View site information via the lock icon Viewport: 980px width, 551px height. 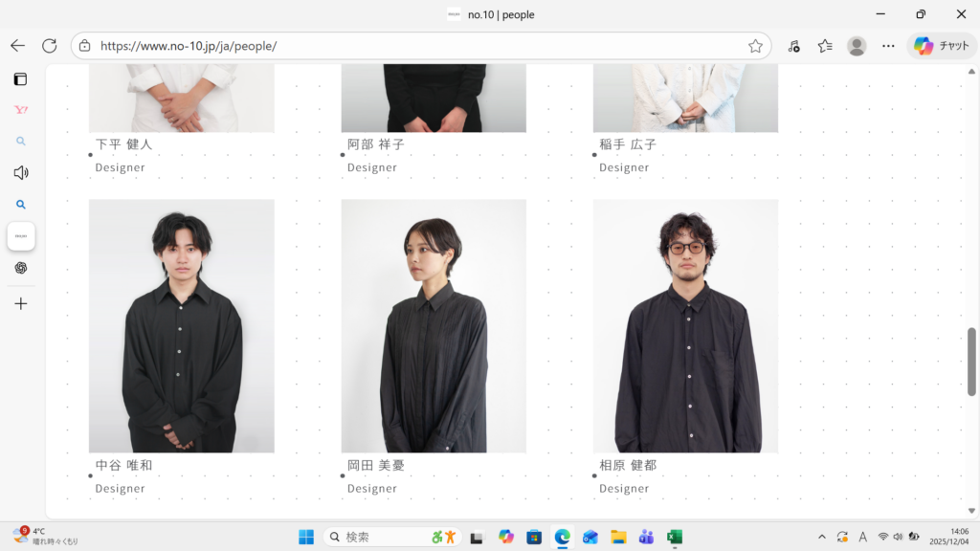85,46
